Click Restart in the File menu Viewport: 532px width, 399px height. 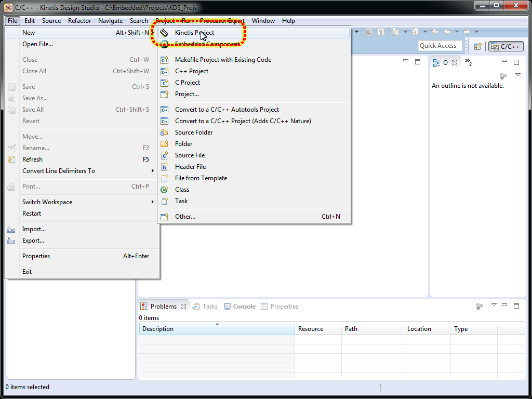83,214
